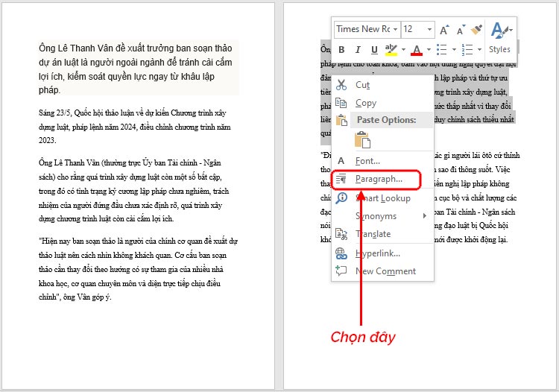Choose Copy from context menu
Image resolution: width=559 pixels, height=392 pixels.
[x=382, y=103]
